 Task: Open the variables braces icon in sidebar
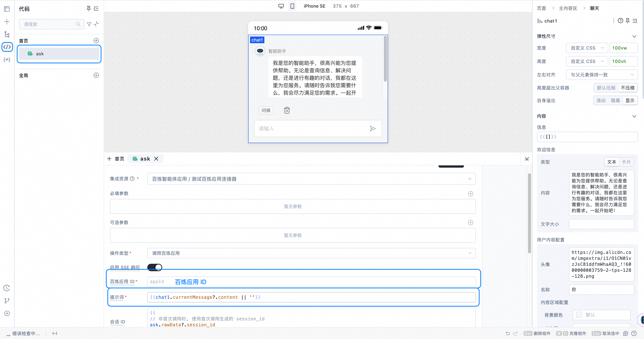click(7, 60)
